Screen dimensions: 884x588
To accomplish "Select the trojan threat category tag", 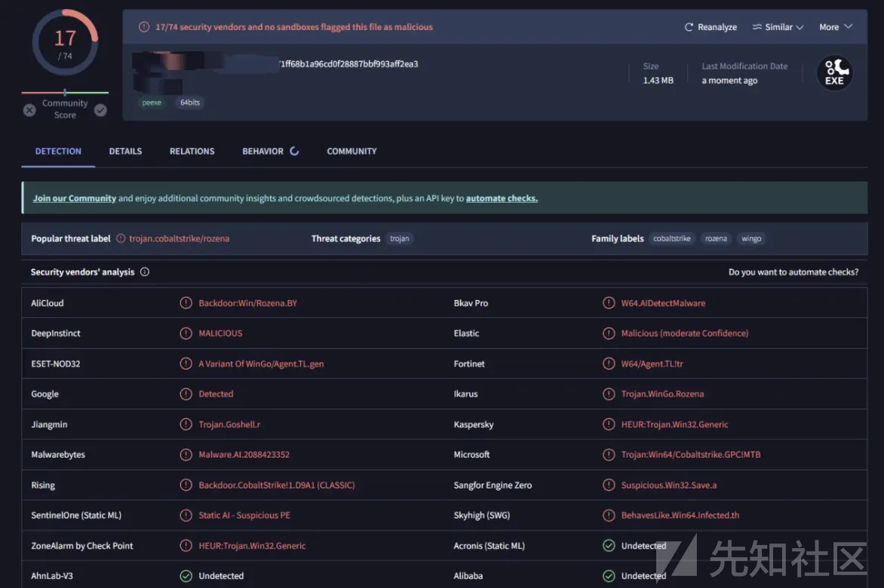I will [x=400, y=239].
